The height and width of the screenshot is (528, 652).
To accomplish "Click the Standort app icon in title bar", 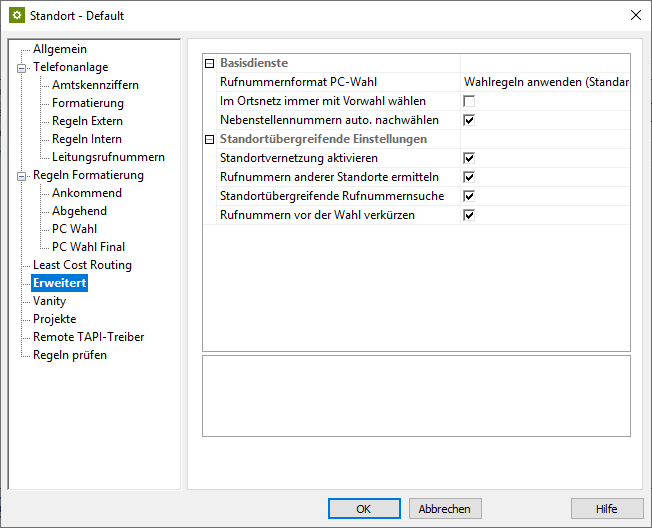I will point(16,16).
